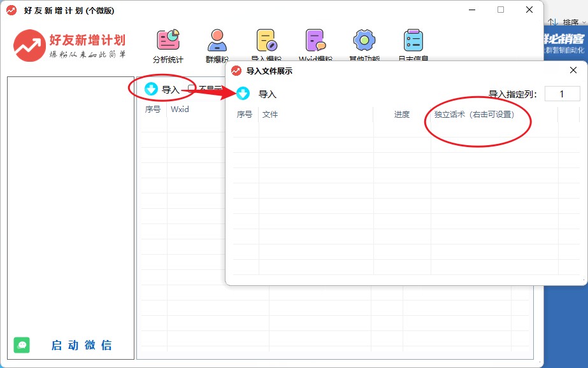Open the 分析统计 statistics icon
The image size is (588, 368).
pos(168,41)
